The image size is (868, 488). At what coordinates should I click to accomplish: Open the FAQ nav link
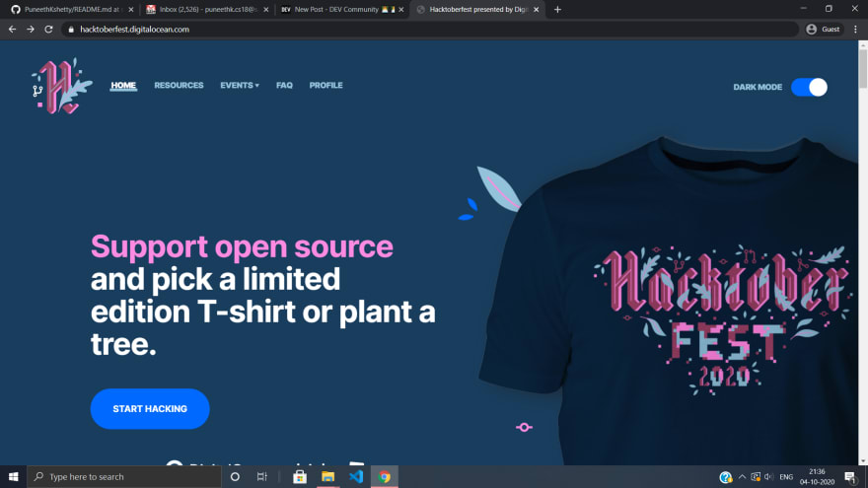(x=284, y=85)
